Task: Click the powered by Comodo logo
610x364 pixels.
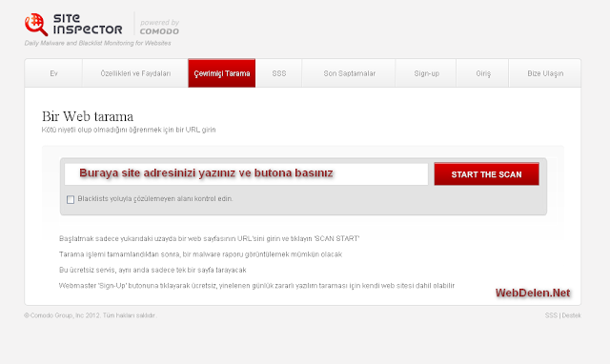Action: pyautogui.click(x=159, y=27)
